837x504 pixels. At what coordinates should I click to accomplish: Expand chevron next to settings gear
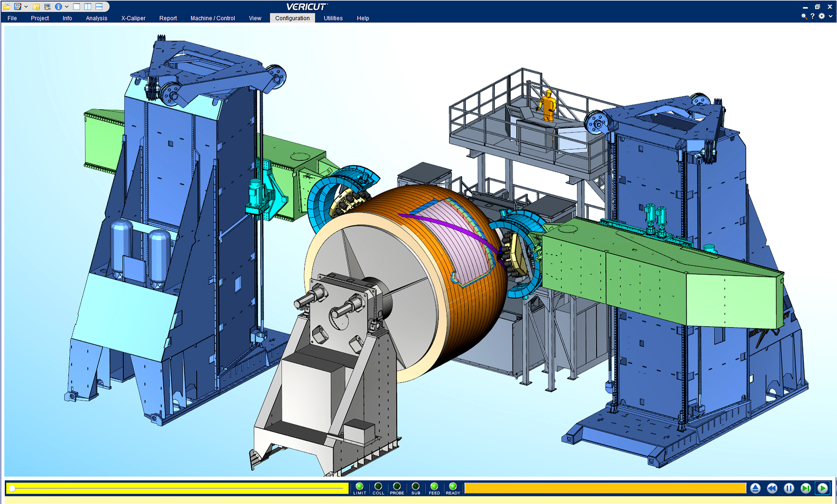pos(830,16)
